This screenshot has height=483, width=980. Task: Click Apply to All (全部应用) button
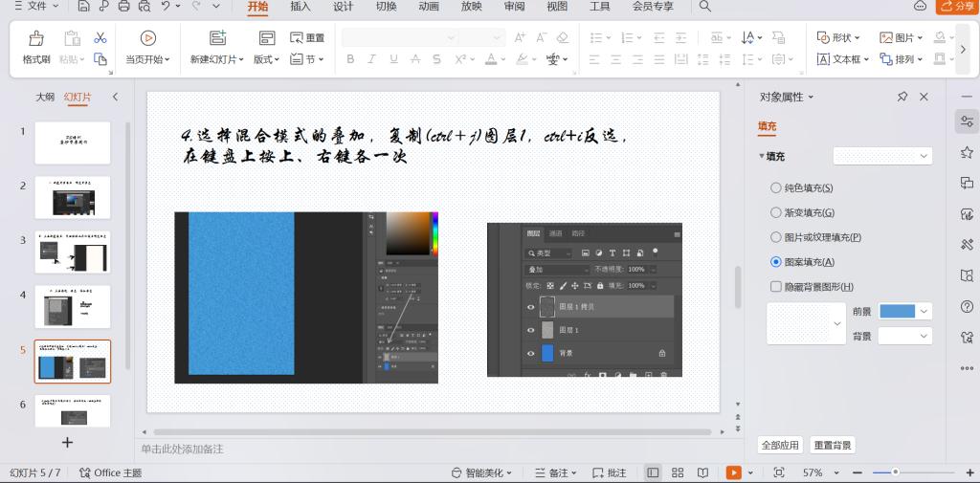[779, 445]
